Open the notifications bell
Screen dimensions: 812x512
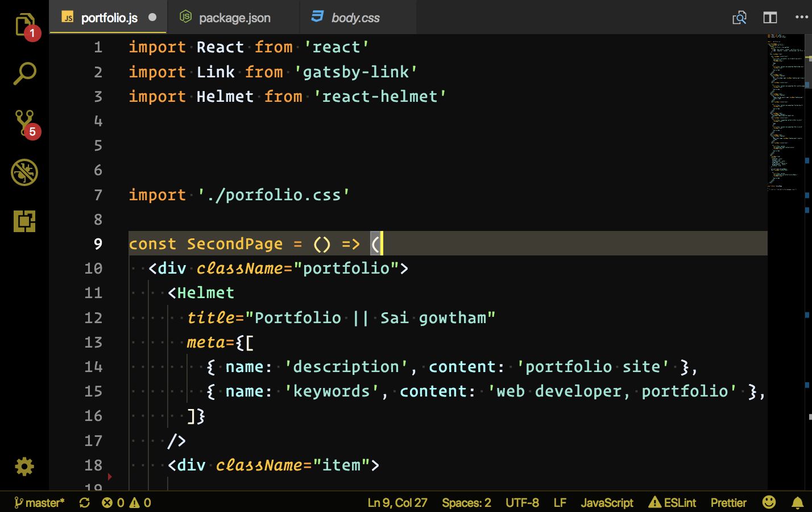[x=798, y=503]
